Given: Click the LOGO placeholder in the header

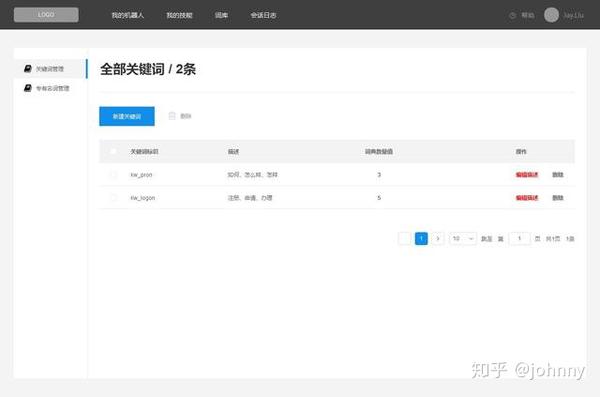Looking at the screenshot, I should tap(46, 15).
